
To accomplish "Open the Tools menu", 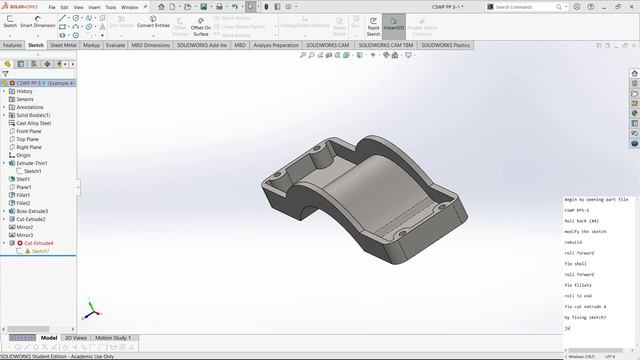I will [111, 7].
